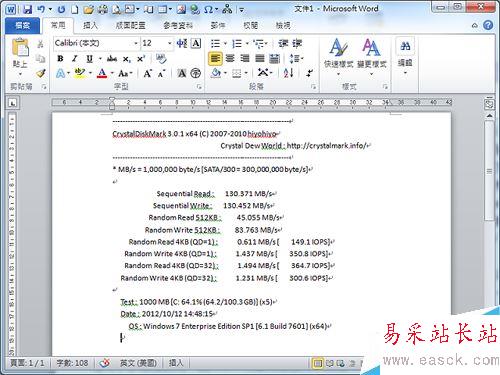Open the Calibri font name dropdown
Image resolution: width=500 pixels, height=375 pixels.
(136, 43)
